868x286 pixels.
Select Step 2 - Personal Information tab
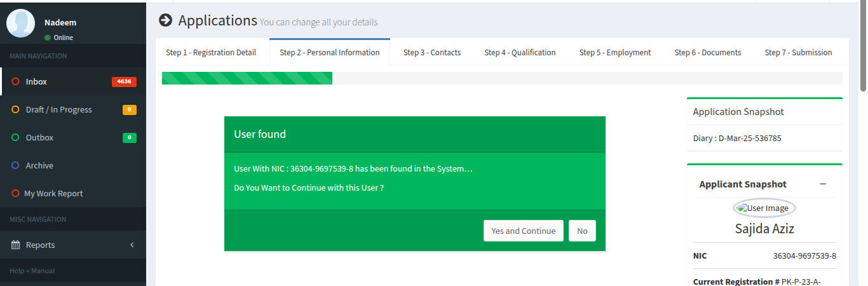(330, 52)
